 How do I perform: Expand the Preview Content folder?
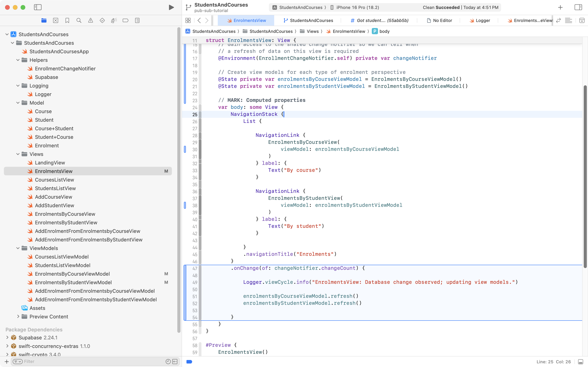pos(18,316)
